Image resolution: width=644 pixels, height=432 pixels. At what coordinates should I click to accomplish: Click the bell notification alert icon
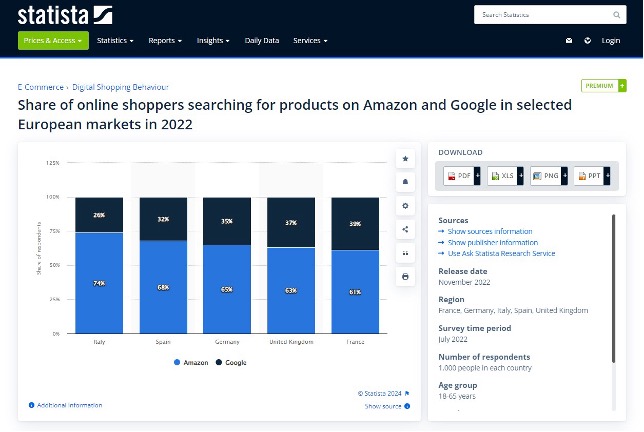coord(405,182)
